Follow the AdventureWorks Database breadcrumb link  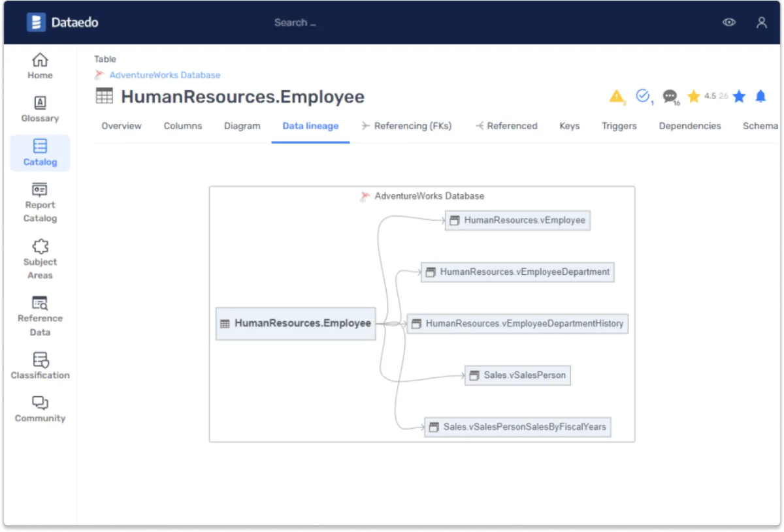[165, 75]
